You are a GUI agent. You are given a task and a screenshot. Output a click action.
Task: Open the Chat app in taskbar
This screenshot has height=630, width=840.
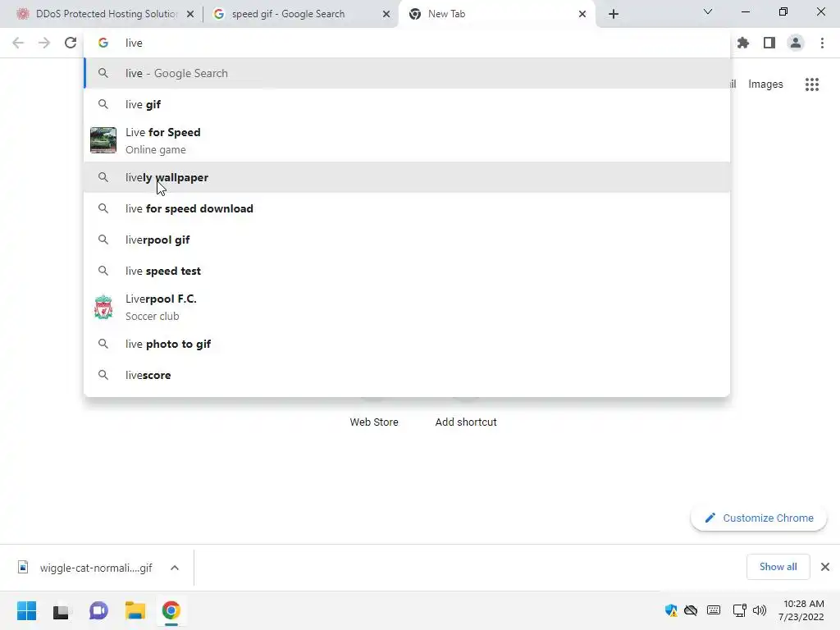click(x=98, y=610)
